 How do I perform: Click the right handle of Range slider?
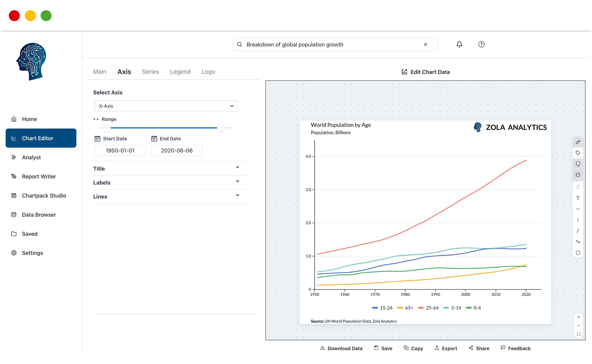pyautogui.click(x=221, y=128)
